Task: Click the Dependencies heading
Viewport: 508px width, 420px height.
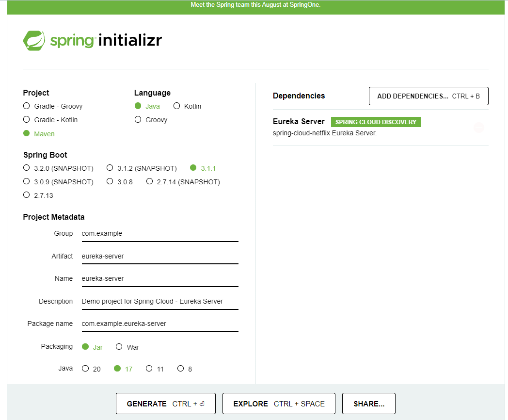Action: pos(299,96)
